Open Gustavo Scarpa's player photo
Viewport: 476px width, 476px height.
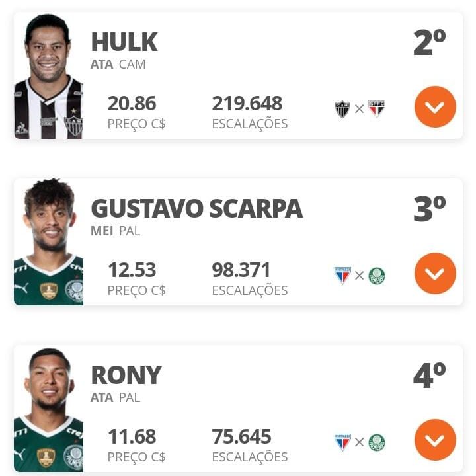coord(48,242)
